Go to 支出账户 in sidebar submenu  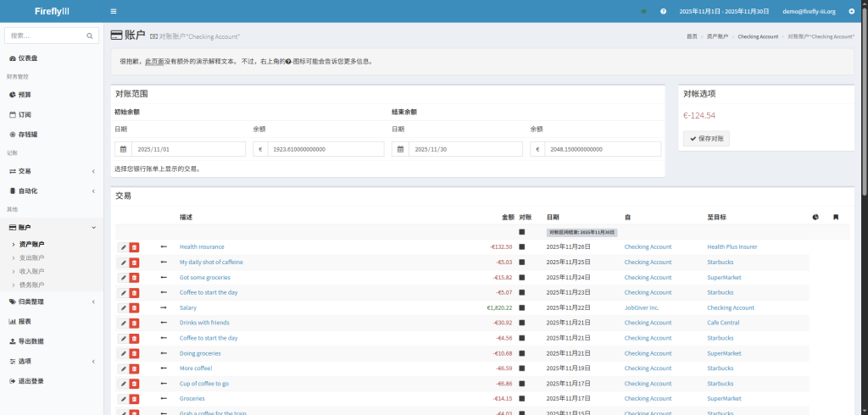pos(31,257)
